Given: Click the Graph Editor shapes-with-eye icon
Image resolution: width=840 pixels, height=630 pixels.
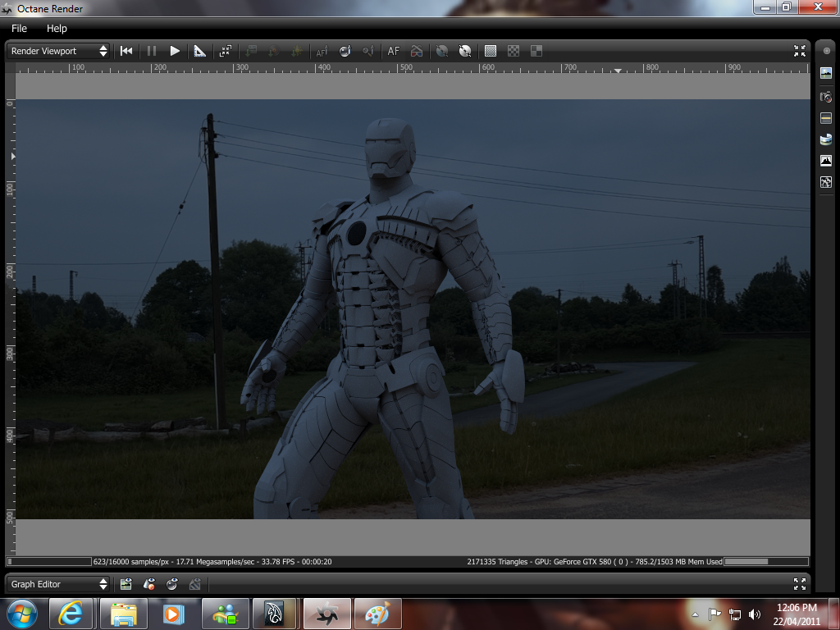Looking at the screenshot, I should (149, 584).
